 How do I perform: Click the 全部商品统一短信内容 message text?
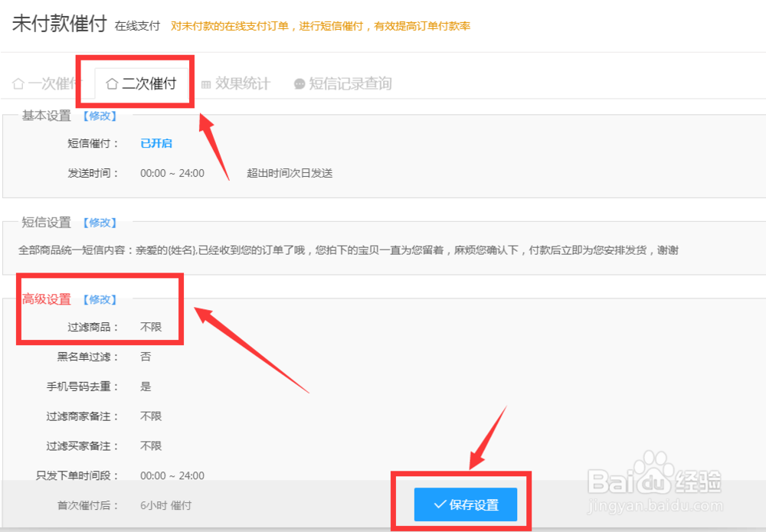click(x=349, y=250)
